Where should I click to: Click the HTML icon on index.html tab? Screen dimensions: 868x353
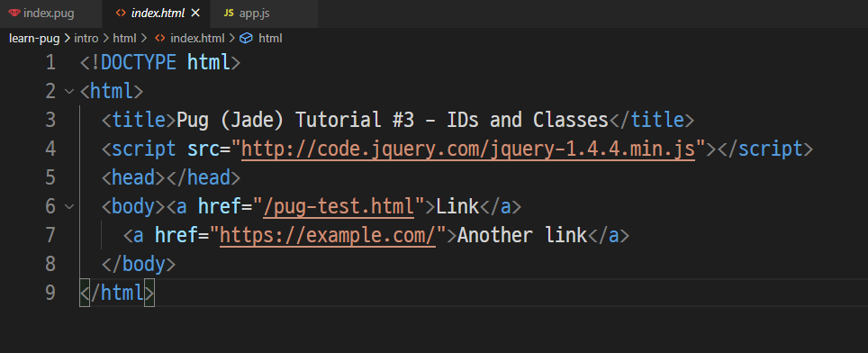coord(120,14)
